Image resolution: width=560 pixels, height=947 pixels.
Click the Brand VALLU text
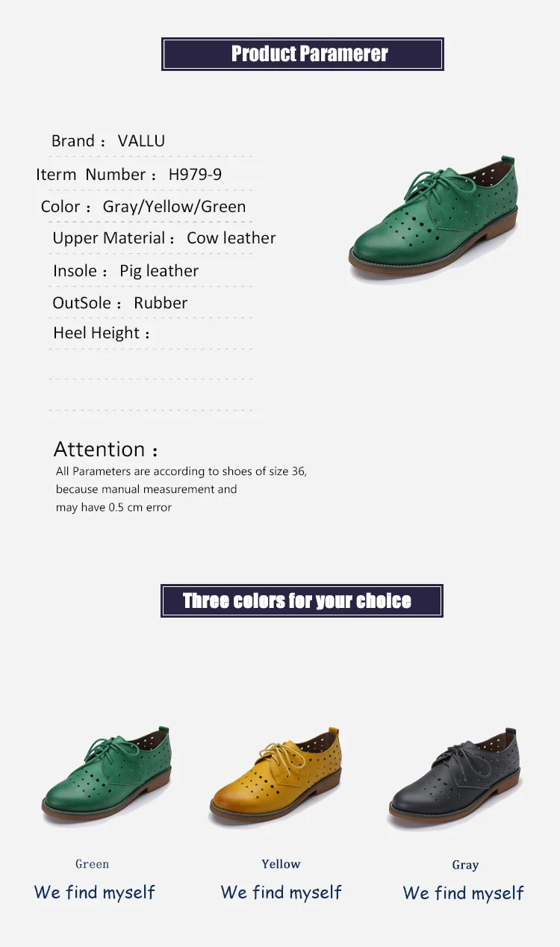pos(108,140)
